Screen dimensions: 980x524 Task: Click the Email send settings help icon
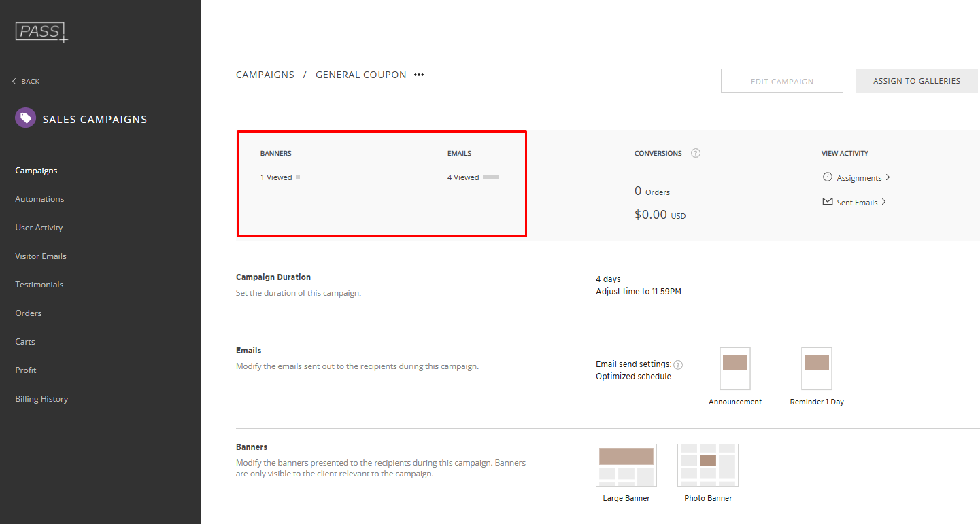coord(678,364)
